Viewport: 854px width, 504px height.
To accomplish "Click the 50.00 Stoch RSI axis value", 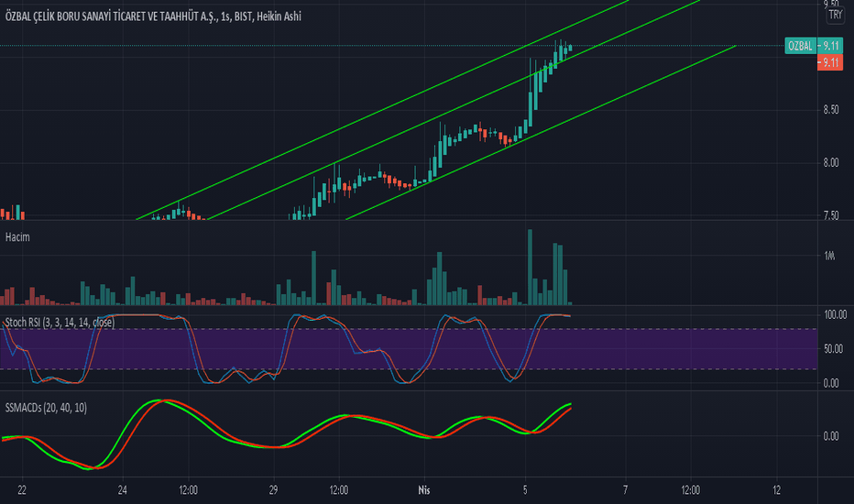I will [833, 349].
